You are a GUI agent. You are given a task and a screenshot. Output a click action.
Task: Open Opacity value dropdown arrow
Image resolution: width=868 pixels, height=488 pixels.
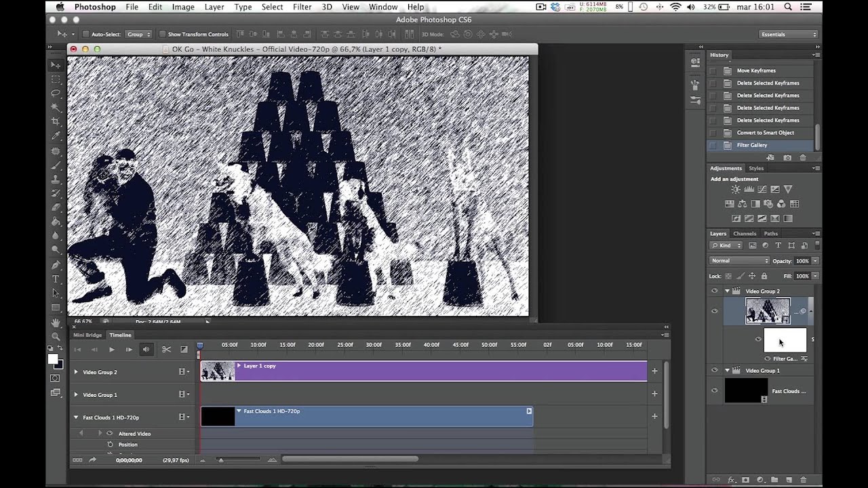815,261
